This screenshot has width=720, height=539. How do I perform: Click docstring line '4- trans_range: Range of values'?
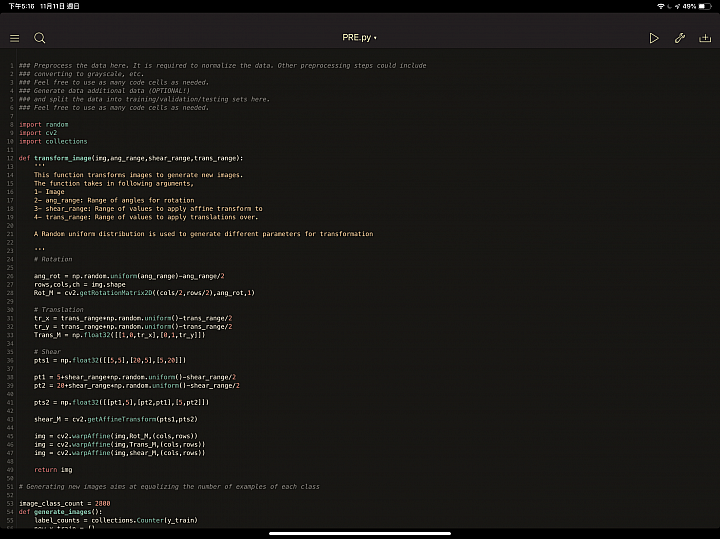pyautogui.click(x=146, y=217)
